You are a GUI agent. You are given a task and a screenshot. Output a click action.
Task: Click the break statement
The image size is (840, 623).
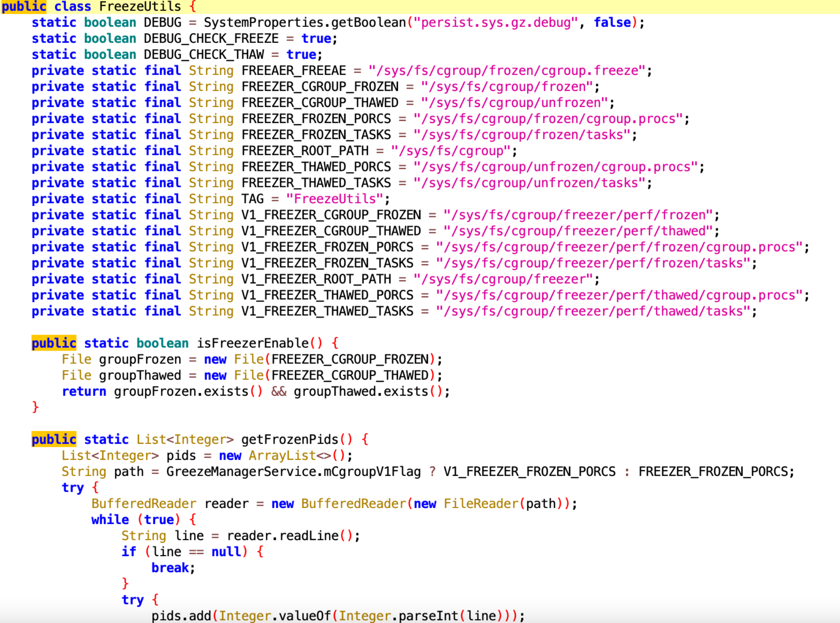point(170,568)
